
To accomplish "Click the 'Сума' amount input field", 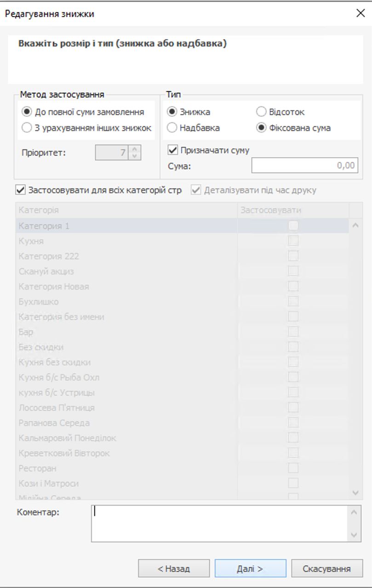I will [x=304, y=165].
